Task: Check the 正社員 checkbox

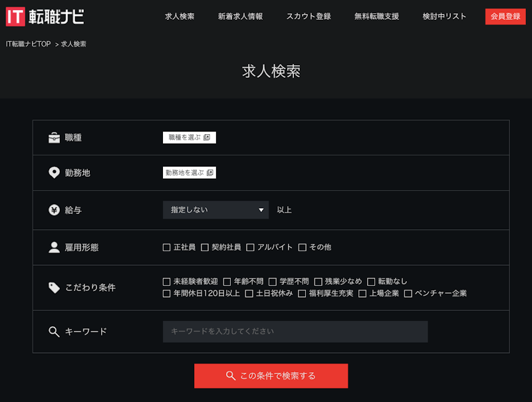Action: [167, 247]
